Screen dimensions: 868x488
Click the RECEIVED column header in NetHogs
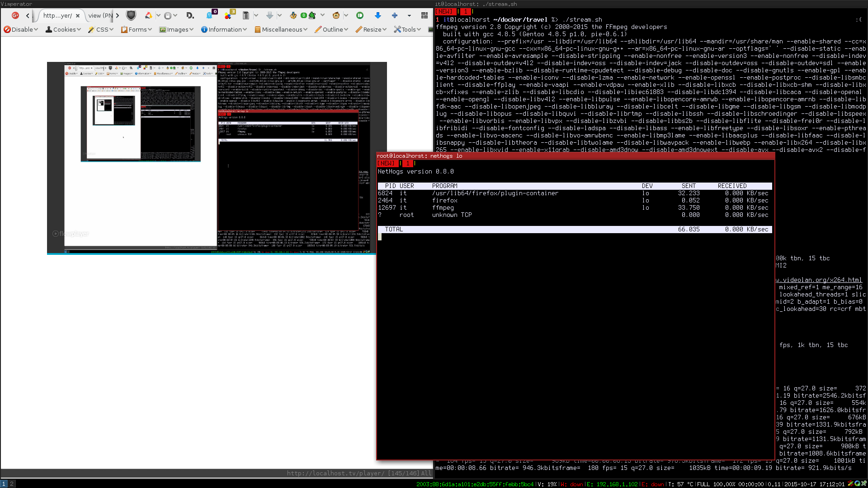[x=732, y=186]
